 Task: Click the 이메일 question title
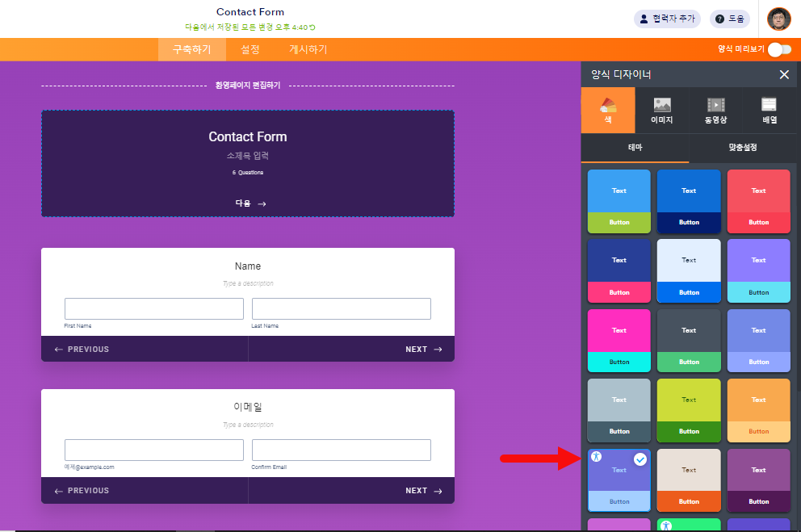point(248,407)
